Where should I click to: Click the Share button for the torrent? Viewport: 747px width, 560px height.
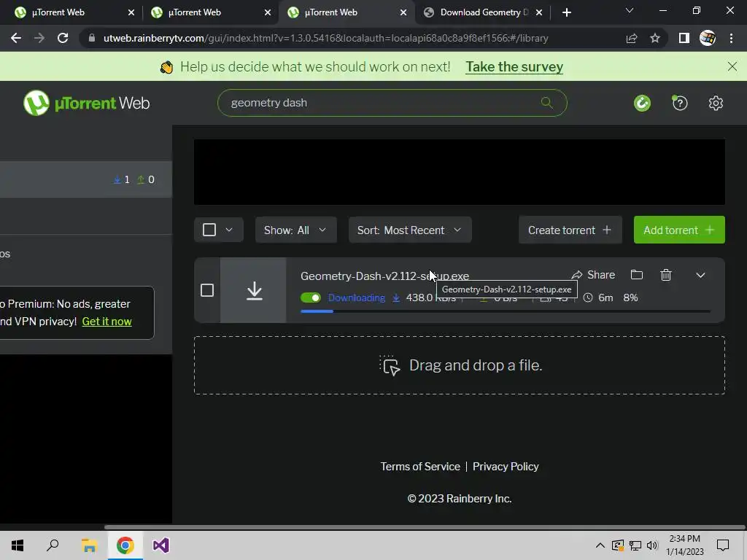593,275
